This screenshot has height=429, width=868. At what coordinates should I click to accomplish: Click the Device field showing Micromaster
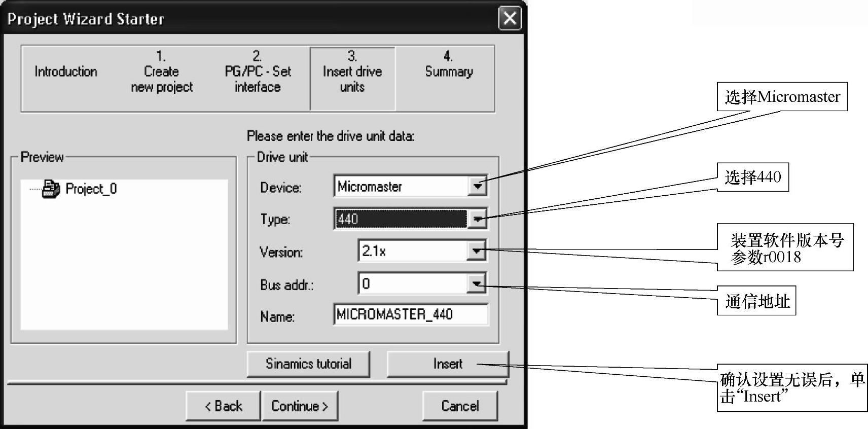401,187
